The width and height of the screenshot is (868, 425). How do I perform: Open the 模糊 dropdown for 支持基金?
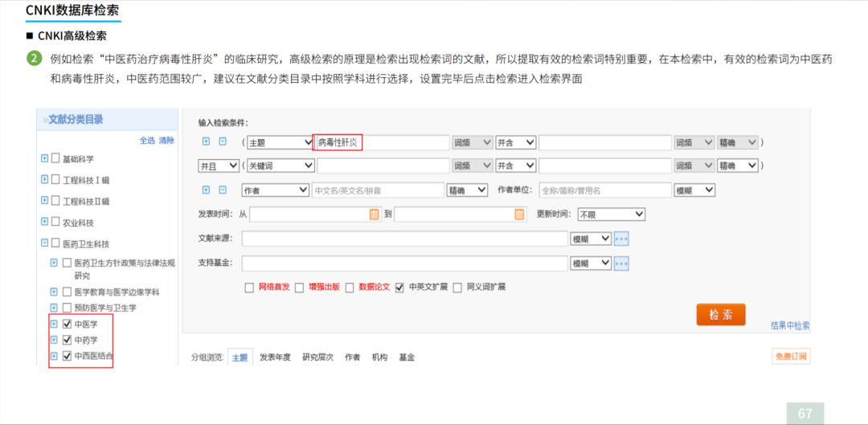click(591, 263)
